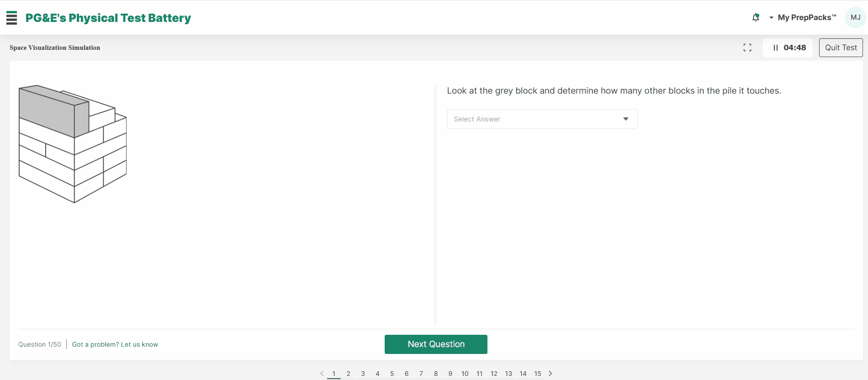Go to next question page arrow
The height and width of the screenshot is (380, 868).
(550, 374)
